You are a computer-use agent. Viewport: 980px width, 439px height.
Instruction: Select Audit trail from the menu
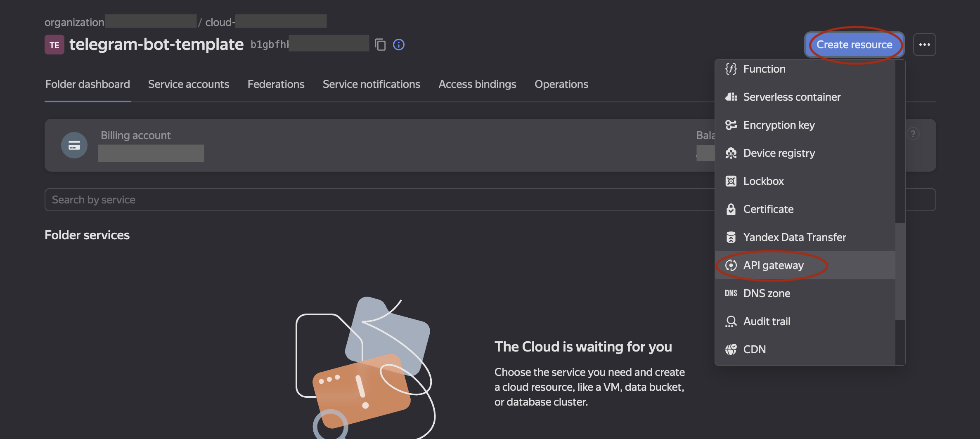point(805,321)
